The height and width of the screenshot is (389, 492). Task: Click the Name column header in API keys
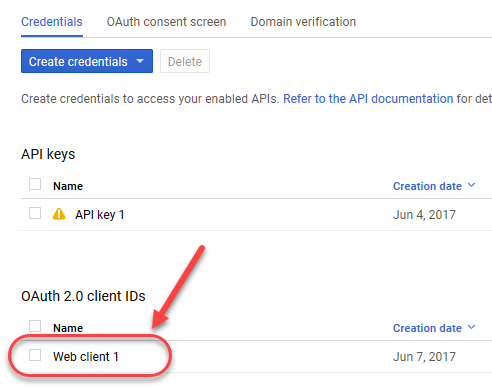coord(68,186)
